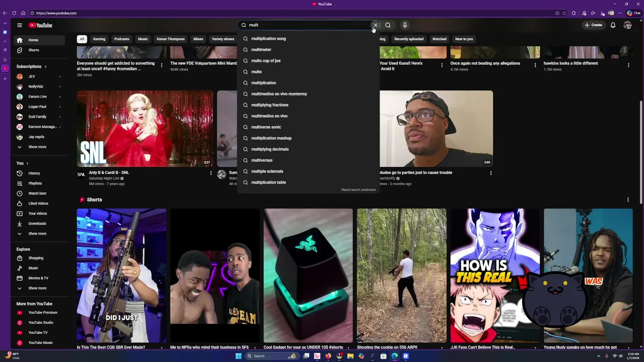Click the browser back arrow

(x=5, y=13)
